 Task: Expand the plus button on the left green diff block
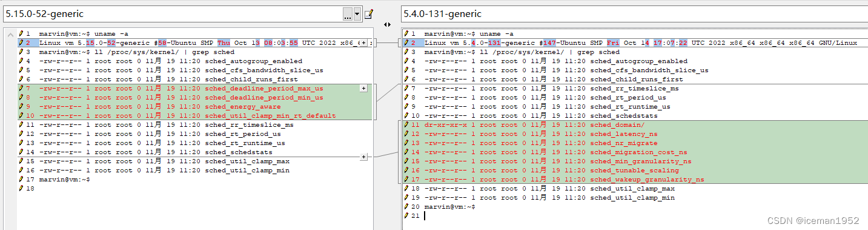363,89
